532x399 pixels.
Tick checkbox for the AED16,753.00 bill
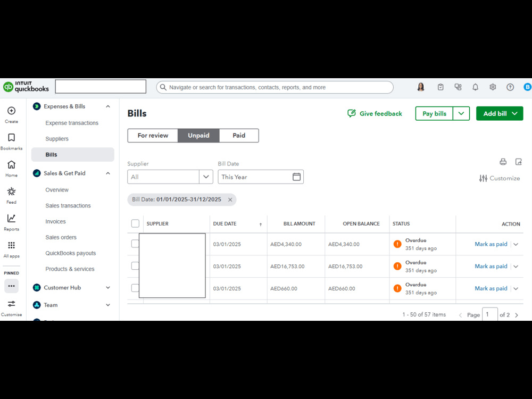(135, 266)
